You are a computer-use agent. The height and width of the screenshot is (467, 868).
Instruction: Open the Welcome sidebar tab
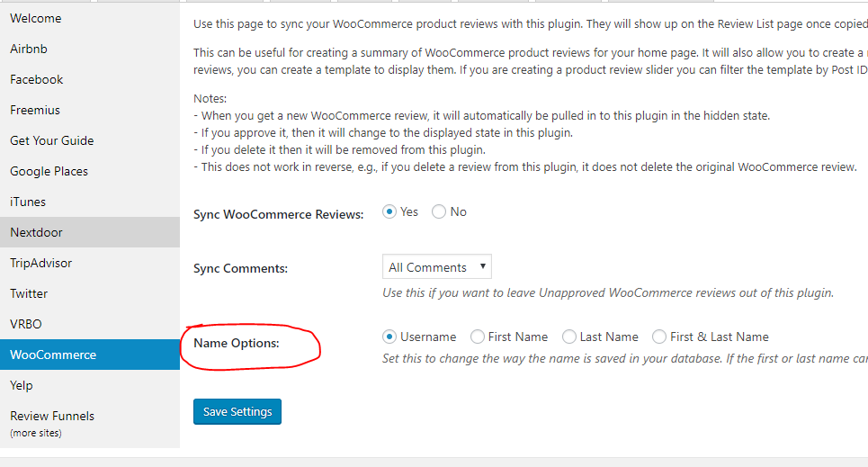(x=90, y=18)
